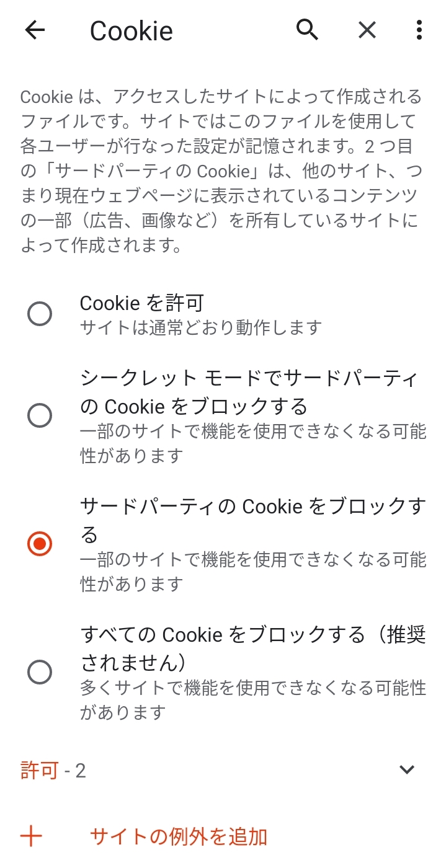Tap サードパーティの Cookie をブロックする title text

253,520
